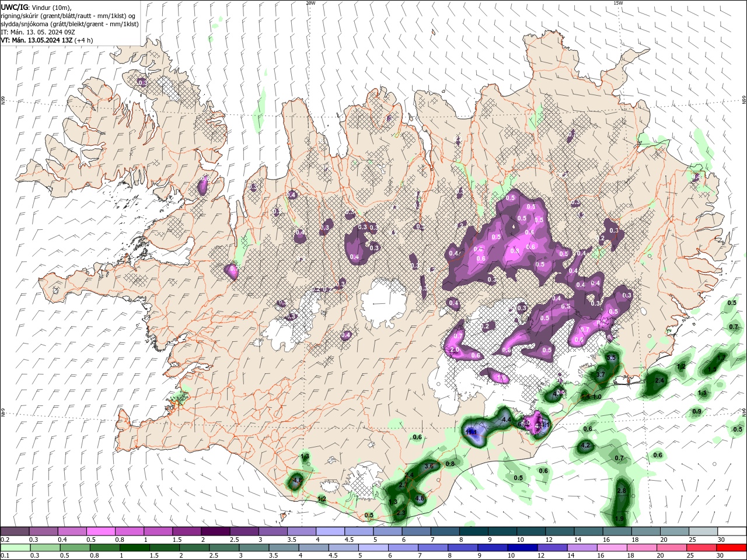Select the '3.6' rain value on the map
Screen dimensions: 747x560
click(429, 466)
